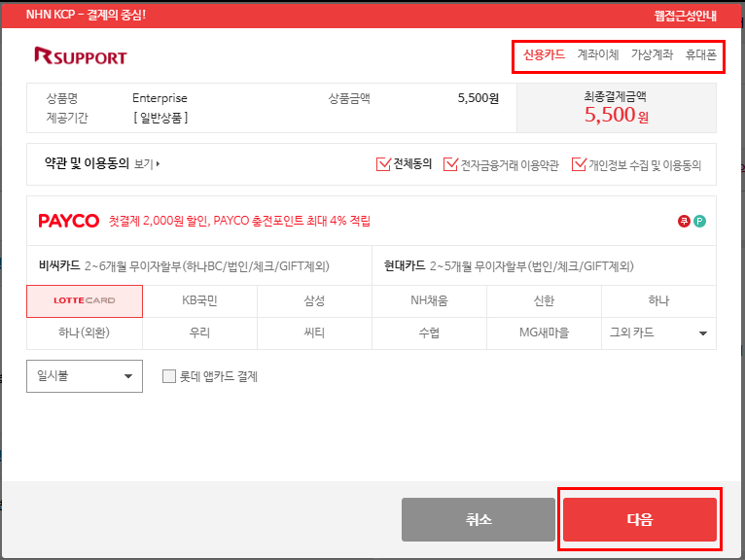
Task: Open the 일시불 installment dropdown
Action: pyautogui.click(x=85, y=376)
